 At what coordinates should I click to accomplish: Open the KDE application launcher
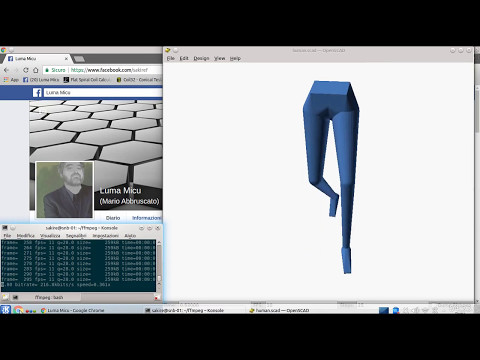pyautogui.click(x=5, y=310)
